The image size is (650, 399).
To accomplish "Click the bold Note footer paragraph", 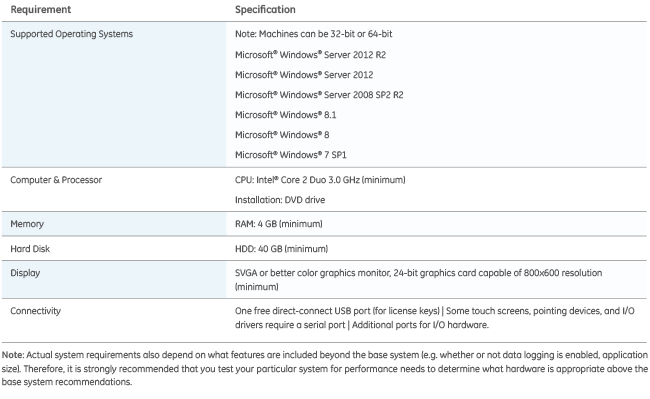I will [325, 368].
